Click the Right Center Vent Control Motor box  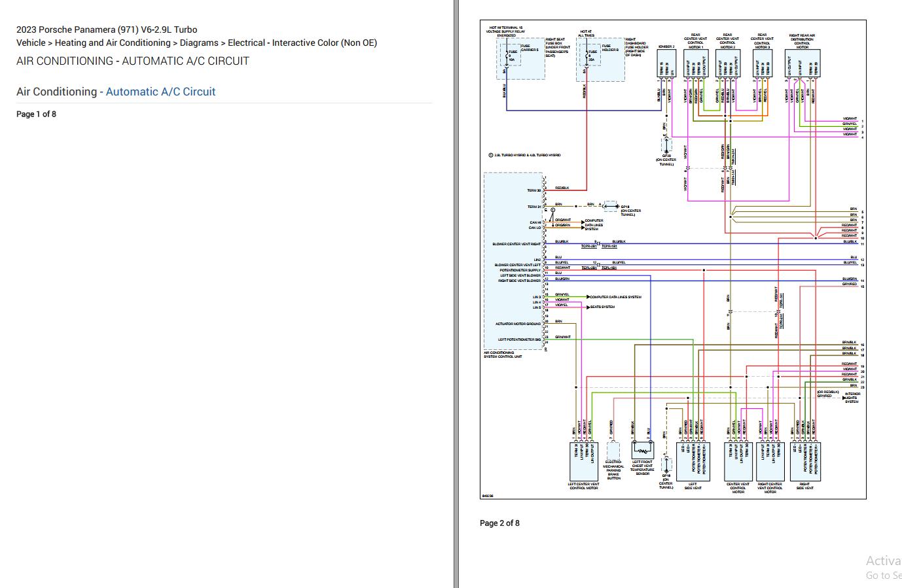[770, 461]
